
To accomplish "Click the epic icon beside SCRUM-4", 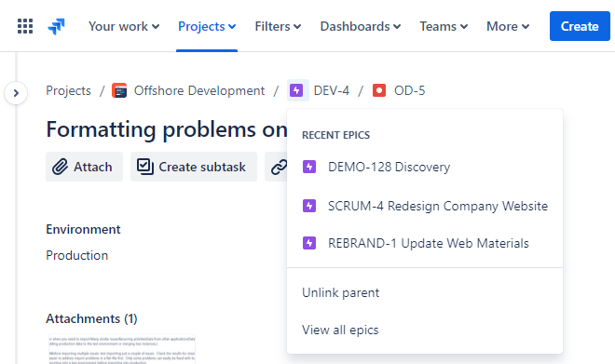I will point(309,206).
